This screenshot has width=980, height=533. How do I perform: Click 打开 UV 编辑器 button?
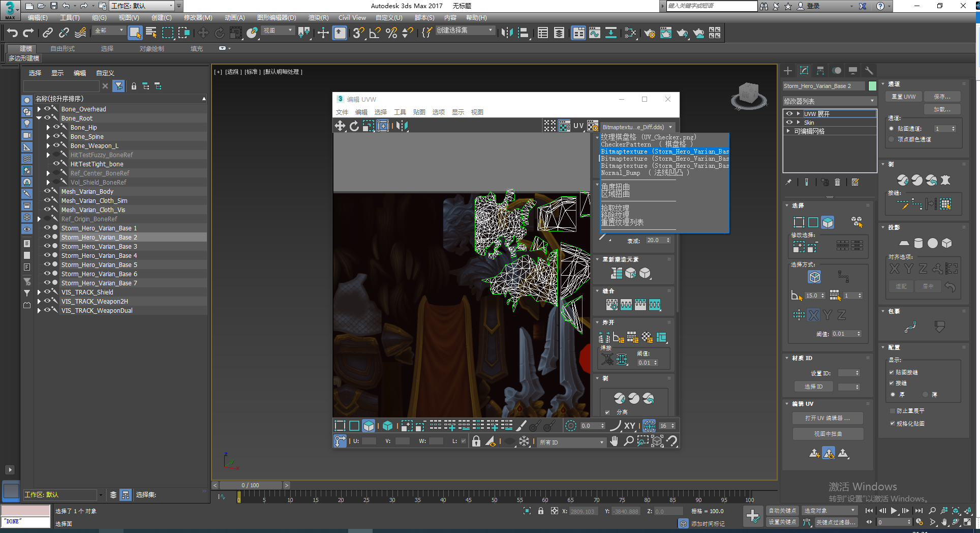click(x=828, y=418)
